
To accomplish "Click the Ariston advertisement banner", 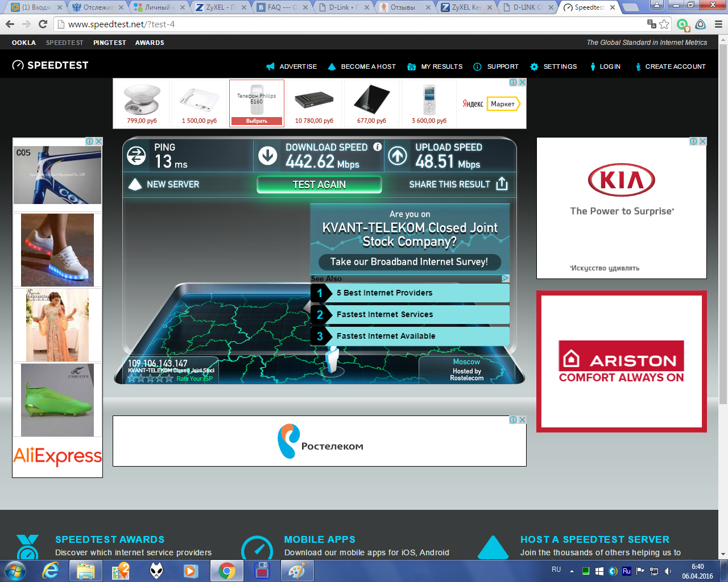I will (x=622, y=361).
